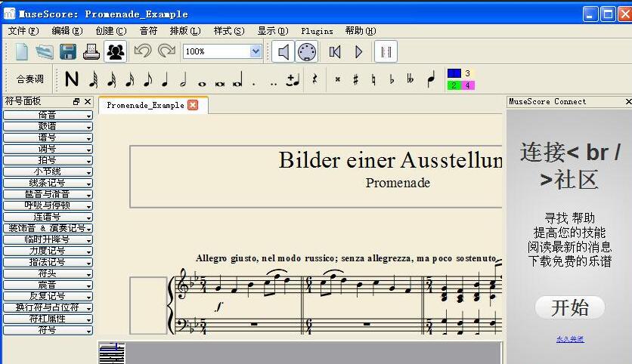This screenshot has width=632, height=364.
Task: Close the MuseScore Connect panel
Action: point(628,102)
